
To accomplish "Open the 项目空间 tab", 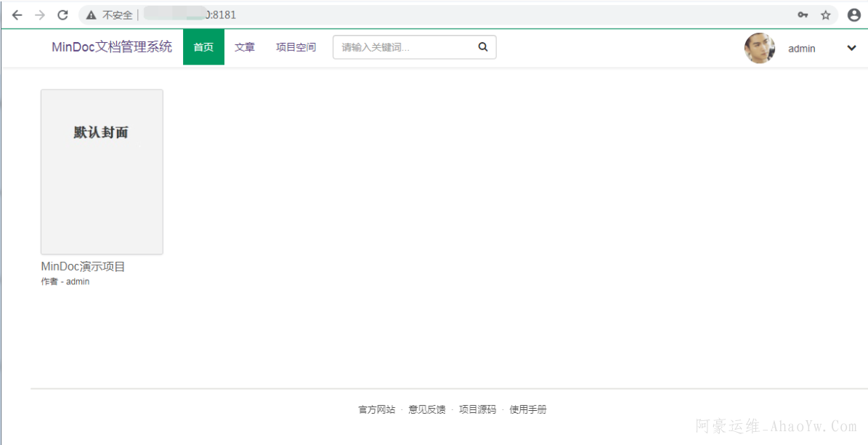I will [x=296, y=47].
